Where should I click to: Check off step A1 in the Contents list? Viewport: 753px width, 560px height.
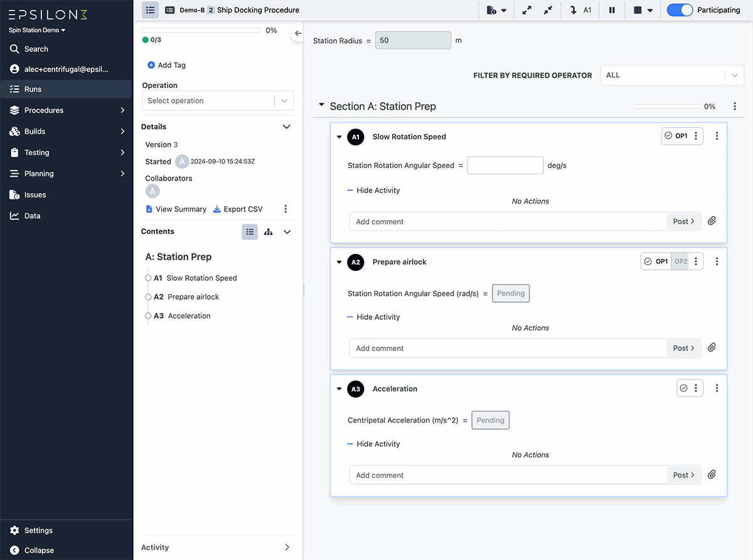148,278
